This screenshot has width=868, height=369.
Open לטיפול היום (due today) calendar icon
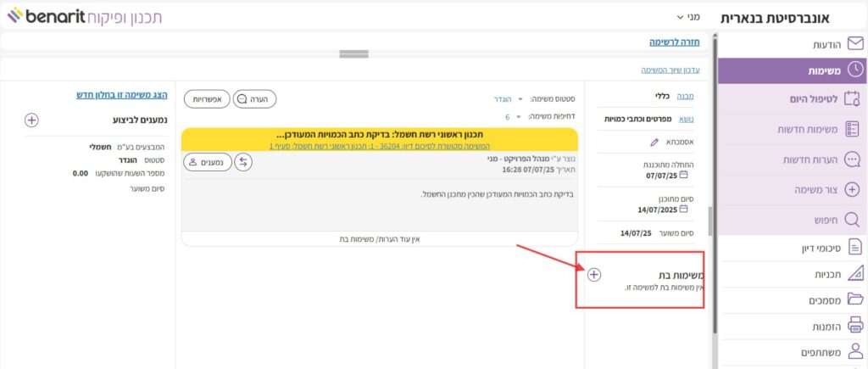pyautogui.click(x=853, y=100)
